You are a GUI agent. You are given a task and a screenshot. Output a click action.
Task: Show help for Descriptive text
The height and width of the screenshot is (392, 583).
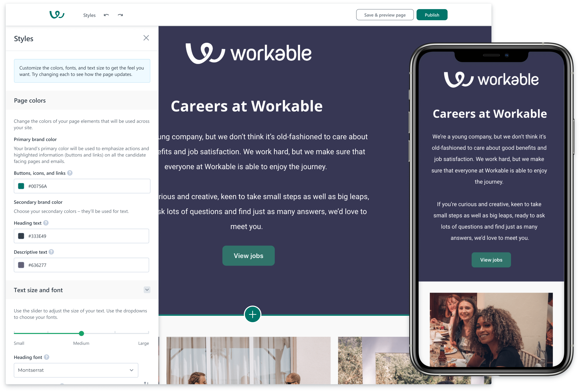click(x=51, y=252)
